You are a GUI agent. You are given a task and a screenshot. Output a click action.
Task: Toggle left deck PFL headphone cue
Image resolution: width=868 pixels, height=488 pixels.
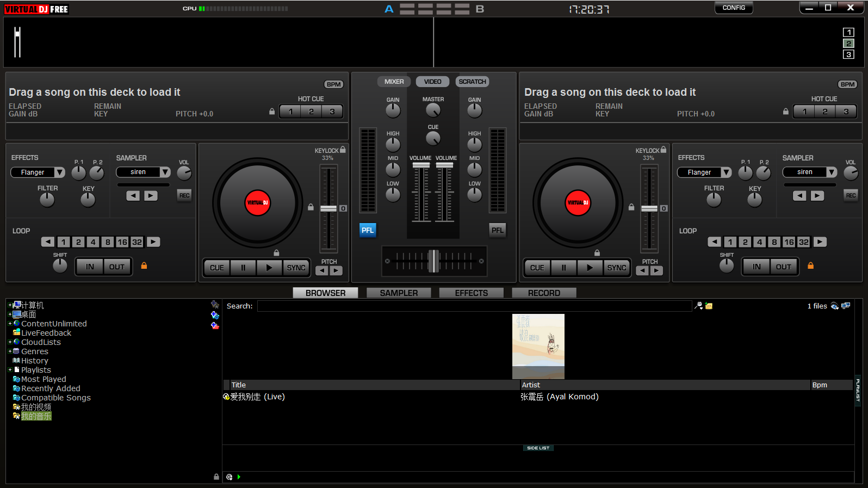(368, 230)
